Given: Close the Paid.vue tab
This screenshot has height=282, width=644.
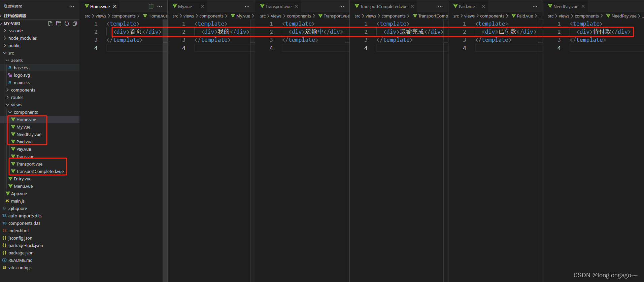Looking at the screenshot, I should pos(483,6).
